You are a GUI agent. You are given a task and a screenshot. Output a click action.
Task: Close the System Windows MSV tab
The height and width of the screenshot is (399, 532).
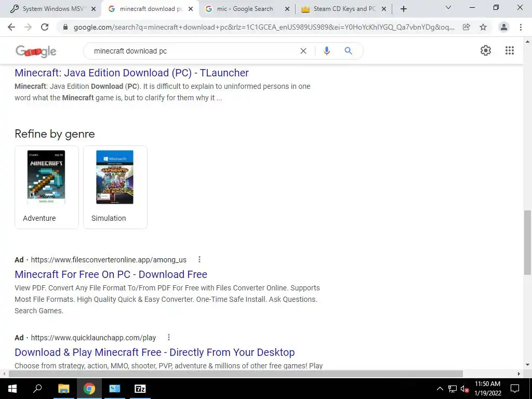[x=94, y=9]
